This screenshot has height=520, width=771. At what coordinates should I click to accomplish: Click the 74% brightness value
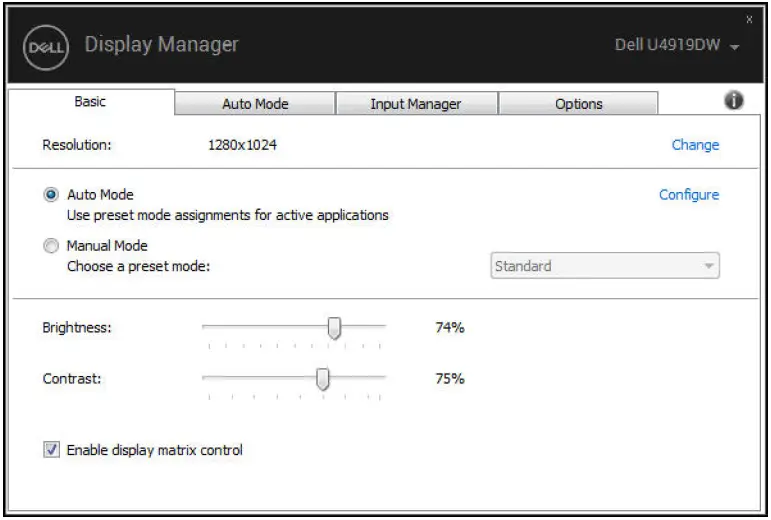[449, 327]
